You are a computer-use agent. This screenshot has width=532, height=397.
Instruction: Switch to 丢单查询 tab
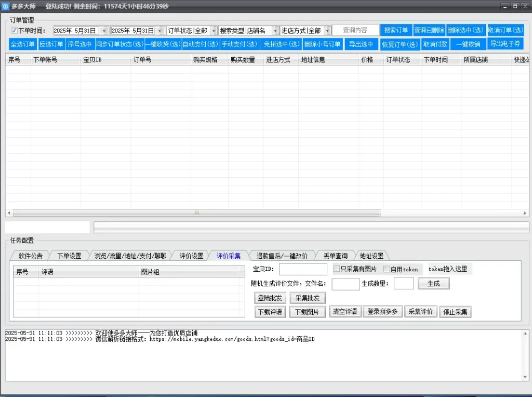pos(335,256)
